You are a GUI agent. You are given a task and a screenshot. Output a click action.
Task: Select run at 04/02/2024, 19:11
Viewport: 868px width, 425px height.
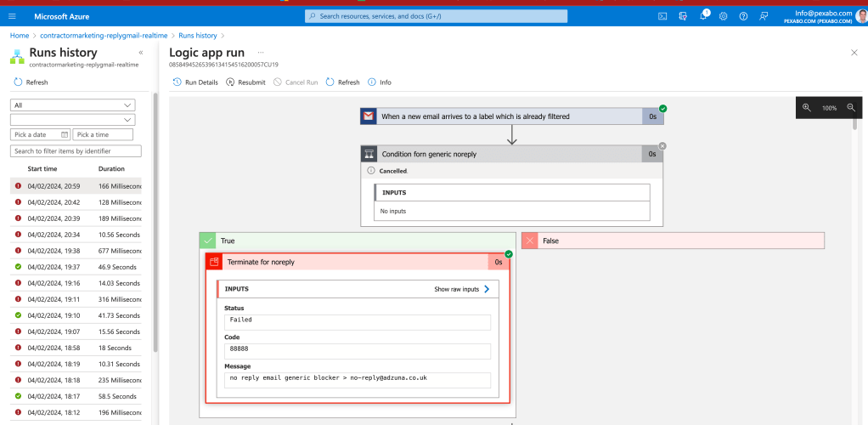click(76, 299)
